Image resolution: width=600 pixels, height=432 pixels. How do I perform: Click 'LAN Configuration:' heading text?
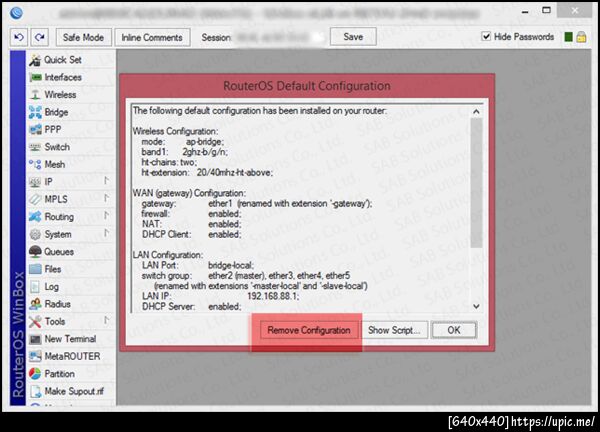point(168,255)
